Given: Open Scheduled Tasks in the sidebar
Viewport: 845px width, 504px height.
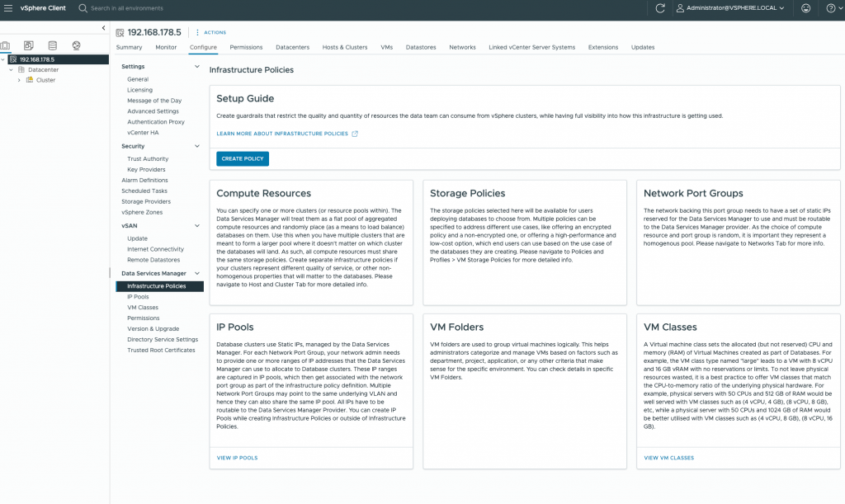Looking at the screenshot, I should click(x=144, y=191).
